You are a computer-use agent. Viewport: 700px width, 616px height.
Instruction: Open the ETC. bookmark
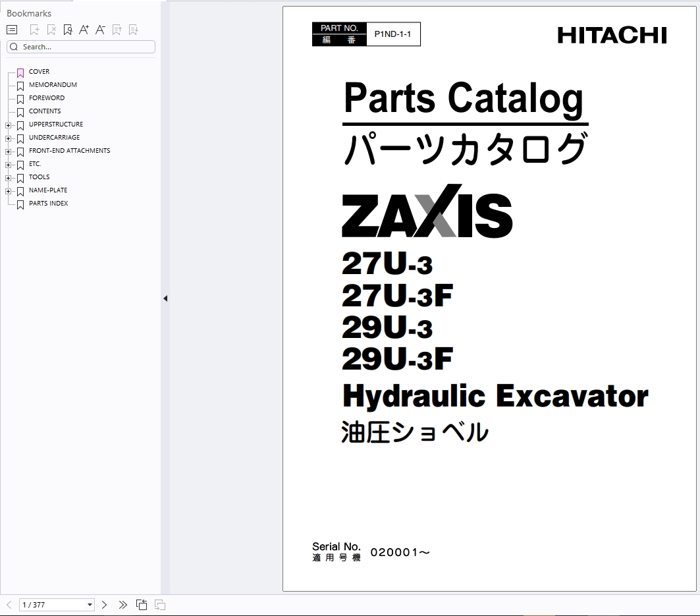35,164
